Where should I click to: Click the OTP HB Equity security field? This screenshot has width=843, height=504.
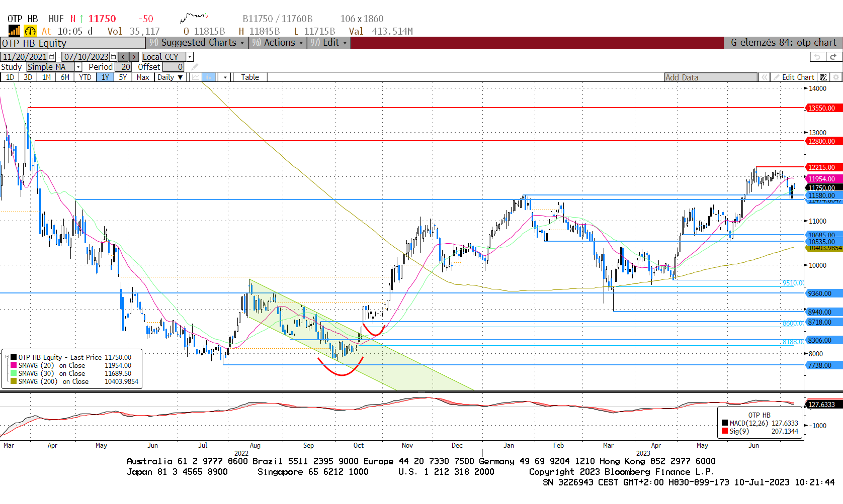tap(73, 43)
